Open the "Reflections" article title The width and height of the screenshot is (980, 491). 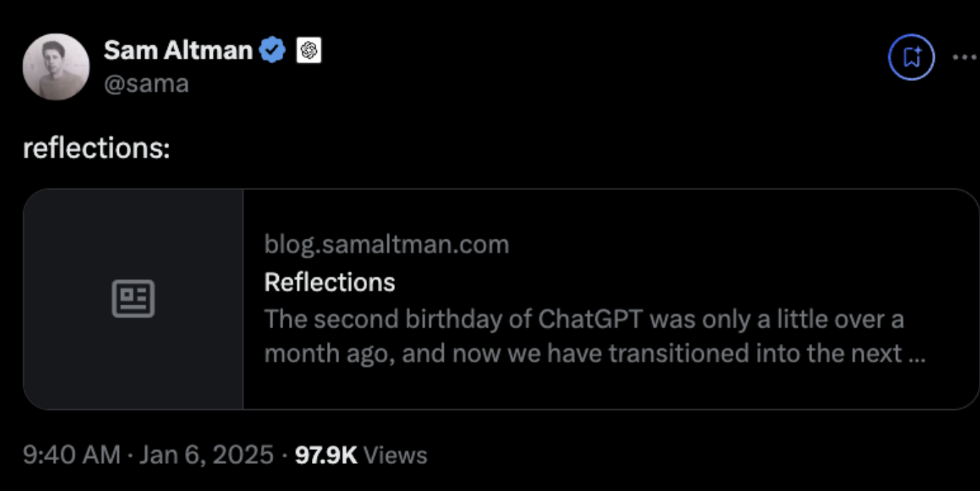[x=330, y=282]
